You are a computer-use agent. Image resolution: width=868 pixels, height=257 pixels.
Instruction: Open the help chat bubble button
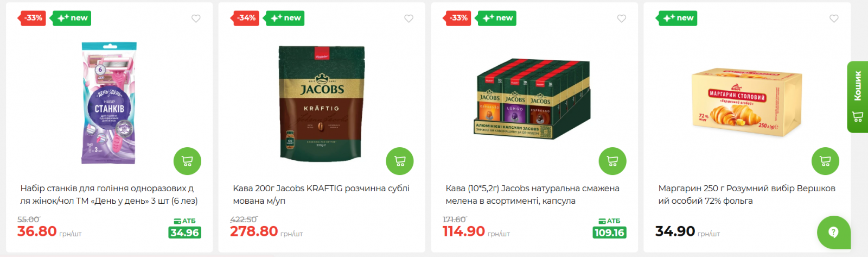834,233
